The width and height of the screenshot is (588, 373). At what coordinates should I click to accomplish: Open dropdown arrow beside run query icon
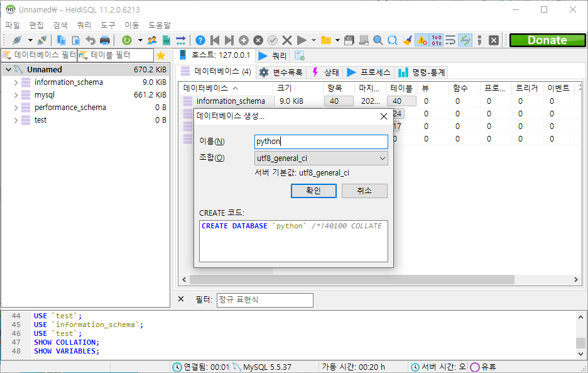[313, 40]
